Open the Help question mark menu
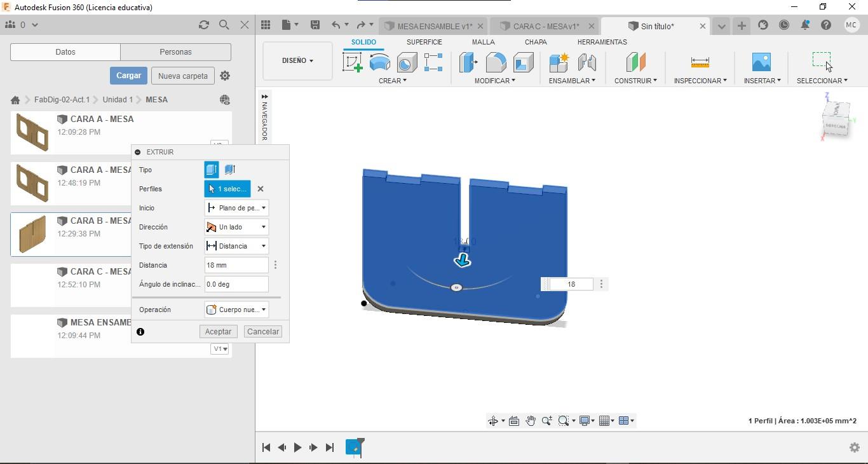This screenshot has width=868, height=464. click(826, 25)
